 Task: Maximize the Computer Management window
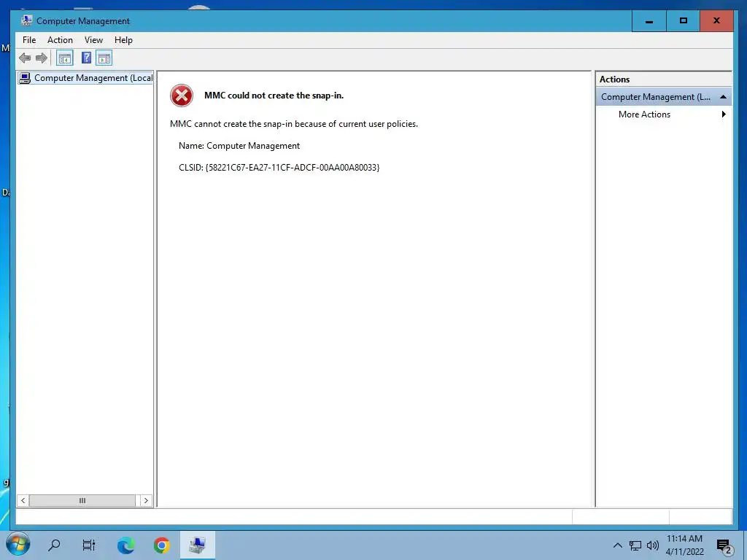coord(683,21)
